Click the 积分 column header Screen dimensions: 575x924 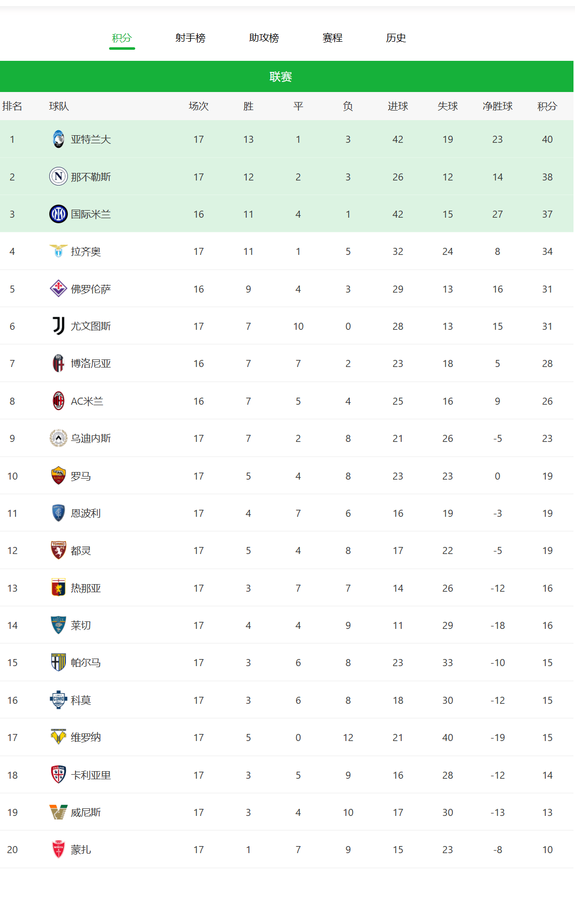[547, 106]
